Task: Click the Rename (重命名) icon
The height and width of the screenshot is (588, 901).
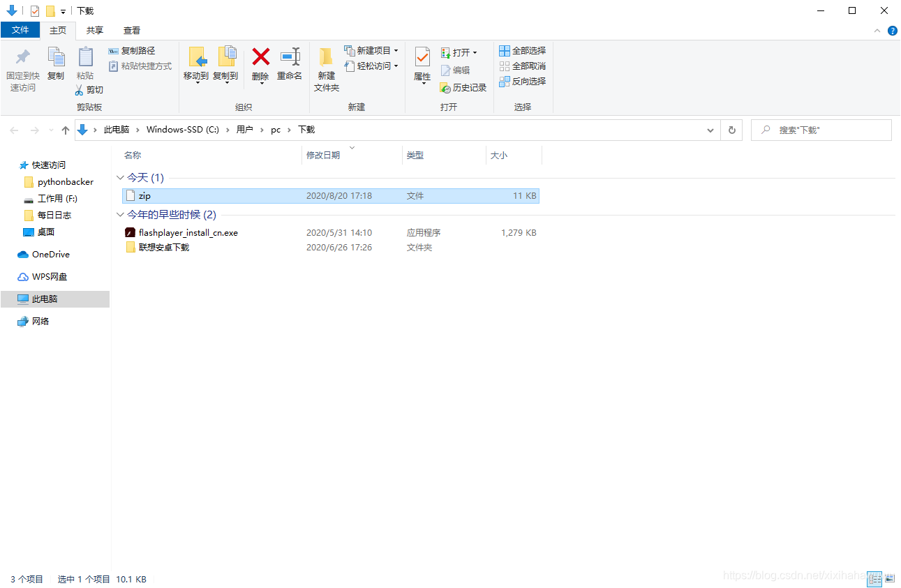Action: coord(290,57)
